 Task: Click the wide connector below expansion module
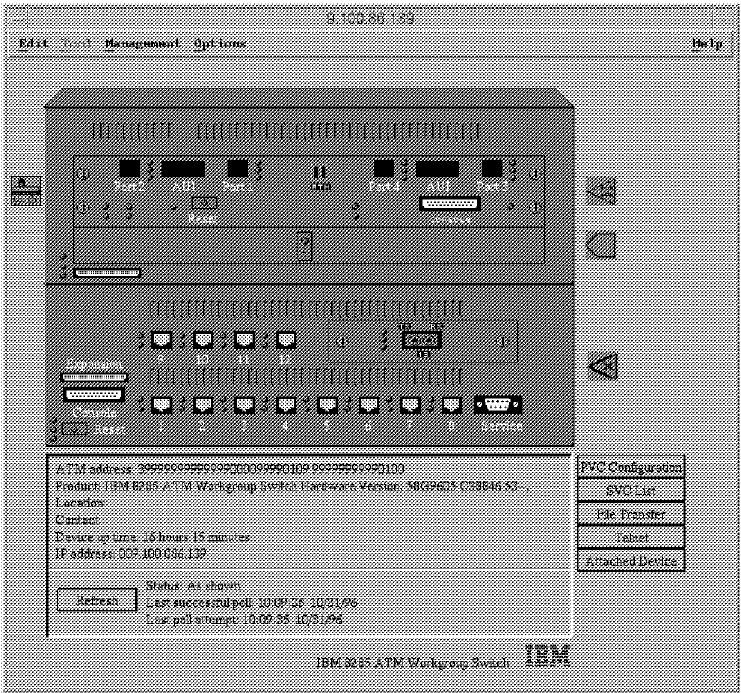click(108, 273)
